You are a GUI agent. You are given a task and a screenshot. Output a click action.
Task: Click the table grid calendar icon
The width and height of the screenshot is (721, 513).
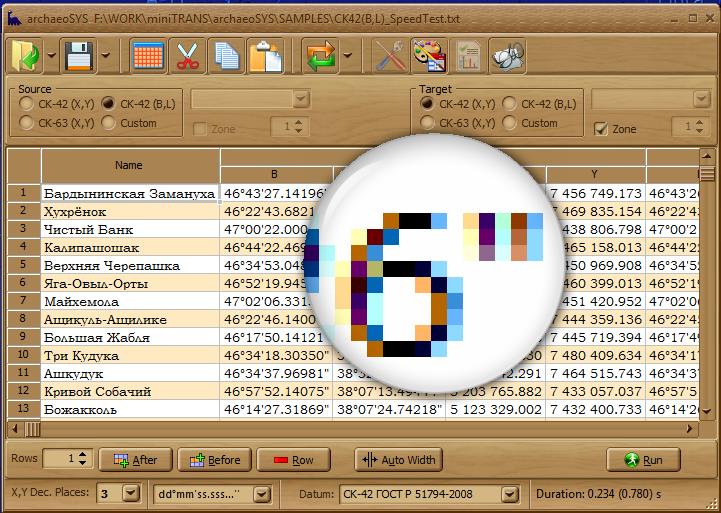148,55
